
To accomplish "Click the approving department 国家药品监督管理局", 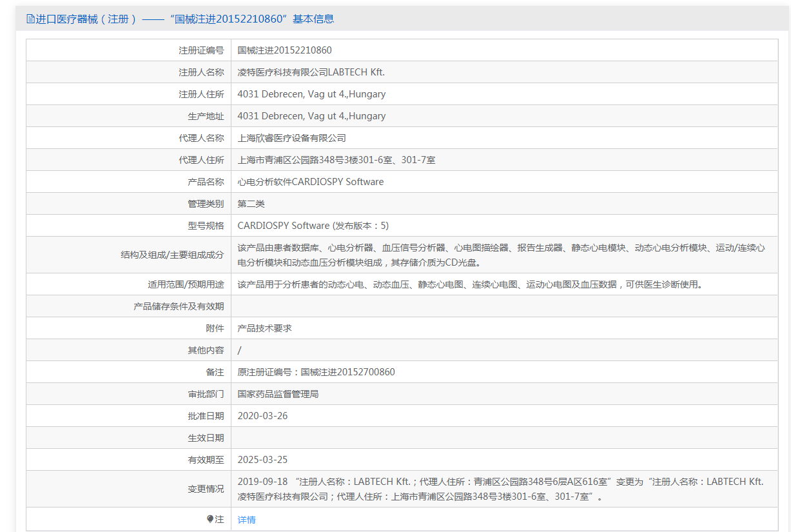I will (x=278, y=394).
